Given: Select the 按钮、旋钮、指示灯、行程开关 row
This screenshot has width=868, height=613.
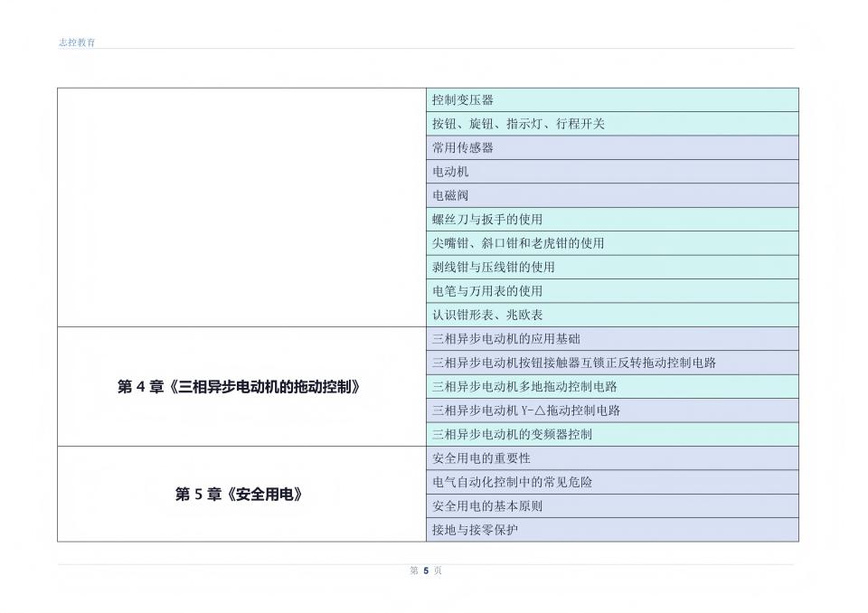Looking at the screenshot, I should click(612, 124).
